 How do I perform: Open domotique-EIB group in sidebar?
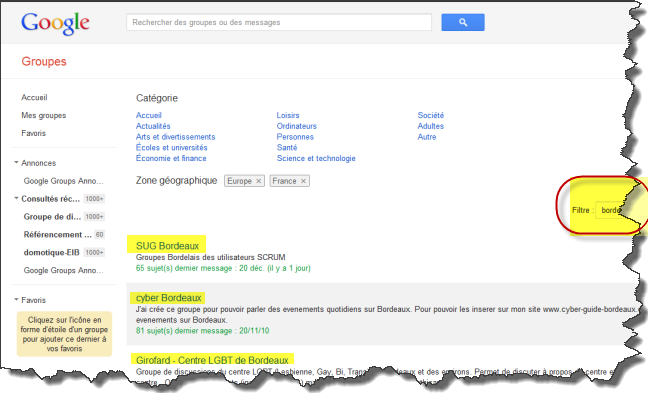click(51, 252)
